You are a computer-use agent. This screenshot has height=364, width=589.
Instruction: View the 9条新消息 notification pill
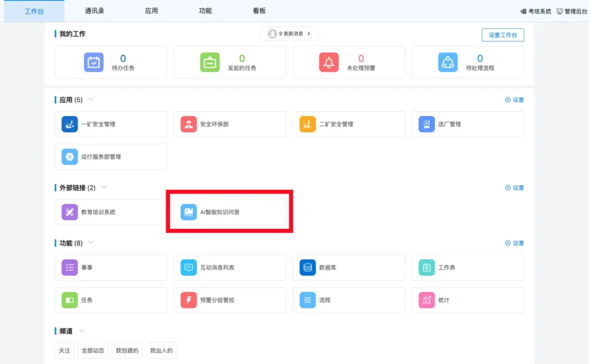click(289, 34)
